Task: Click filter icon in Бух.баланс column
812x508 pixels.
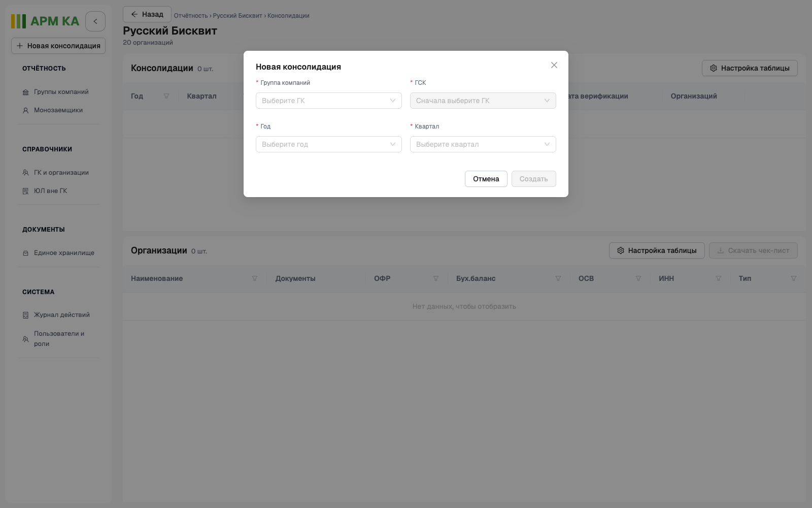Action: [558, 278]
